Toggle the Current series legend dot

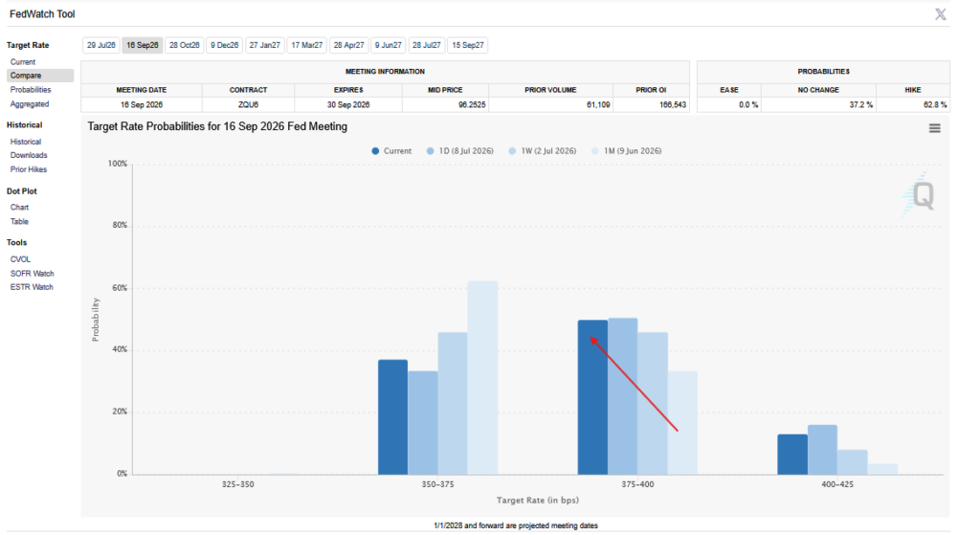(x=375, y=151)
